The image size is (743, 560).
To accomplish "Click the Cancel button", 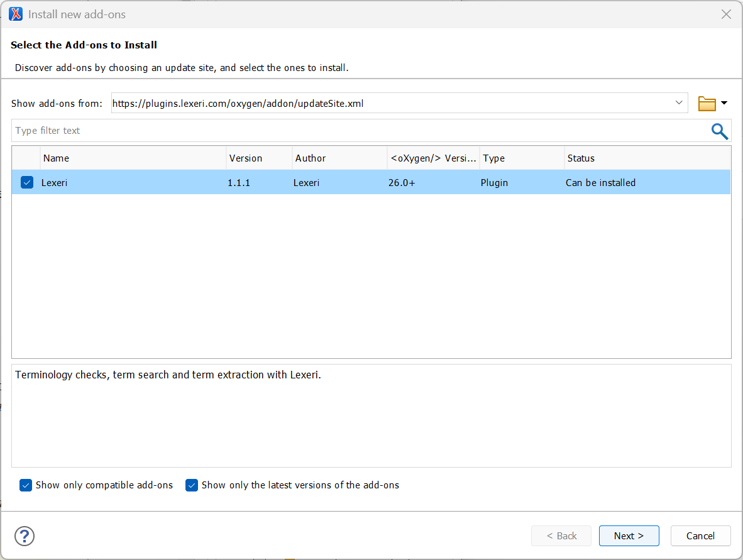I will point(700,536).
